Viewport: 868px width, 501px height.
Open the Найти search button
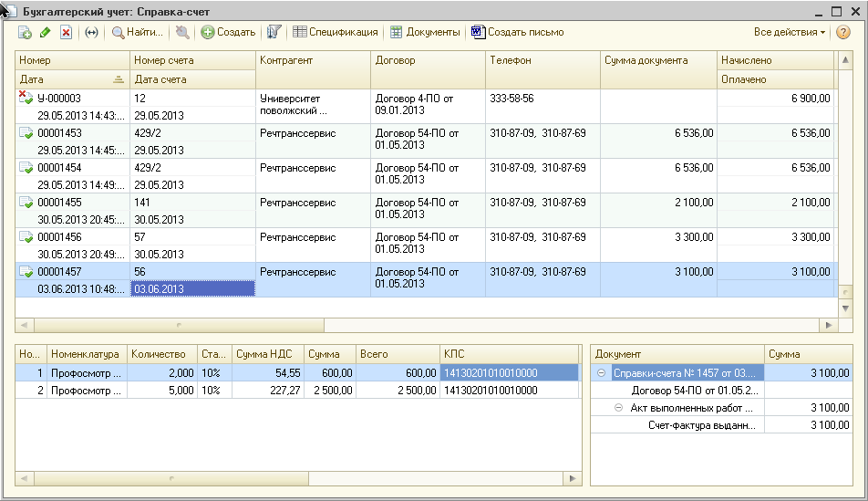[x=138, y=32]
